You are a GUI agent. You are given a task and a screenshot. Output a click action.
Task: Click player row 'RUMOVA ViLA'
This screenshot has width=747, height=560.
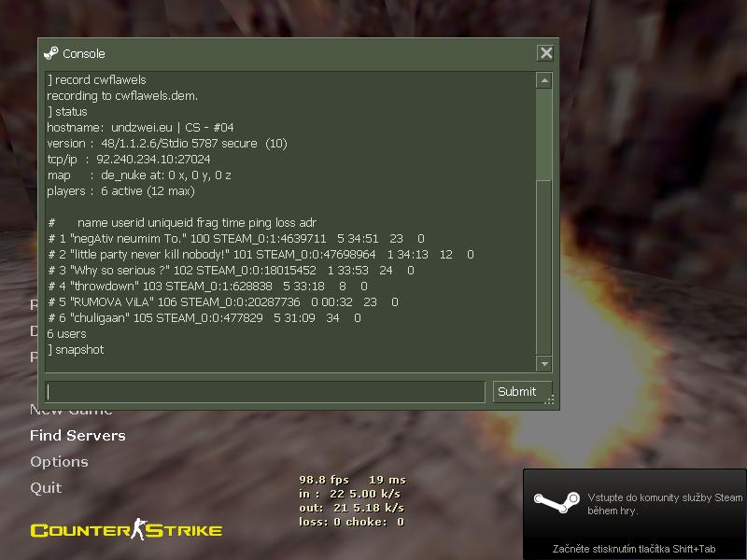click(223, 301)
